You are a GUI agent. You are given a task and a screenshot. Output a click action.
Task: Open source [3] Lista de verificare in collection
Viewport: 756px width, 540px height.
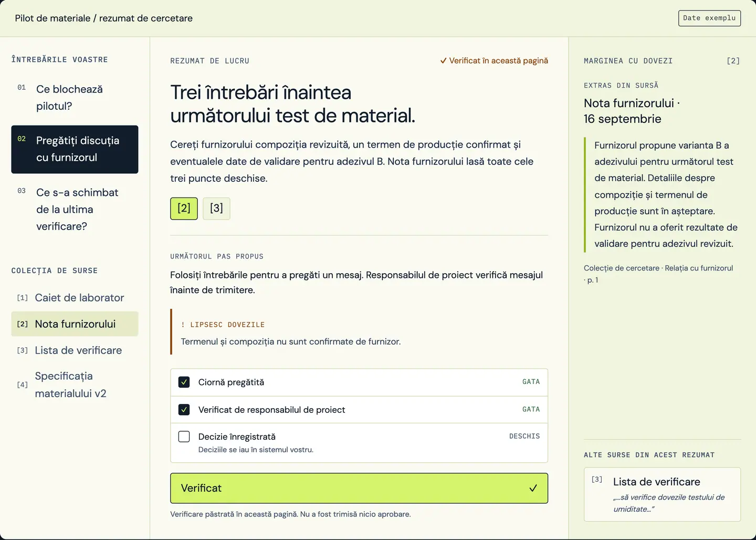point(75,350)
